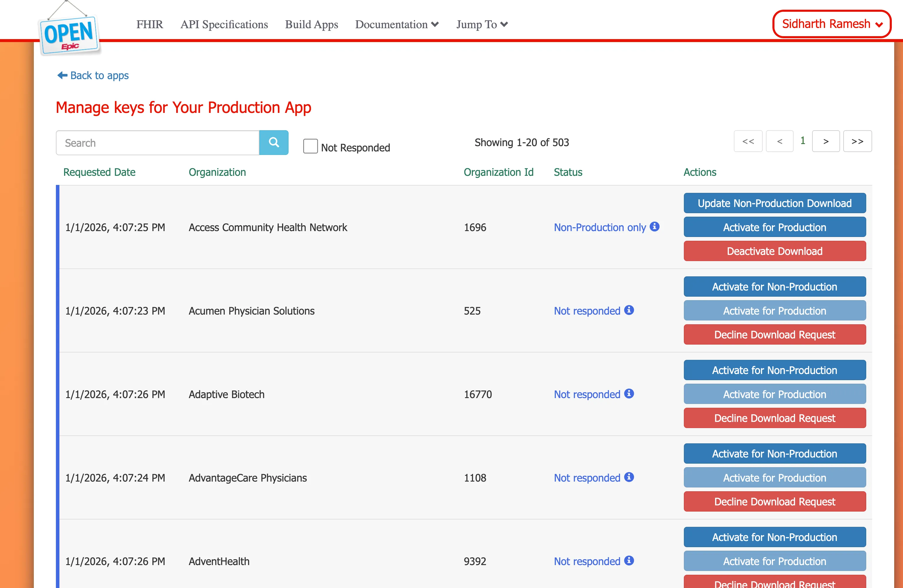The image size is (903, 588).
Task: Click organization ID 525
Action: [x=472, y=311]
